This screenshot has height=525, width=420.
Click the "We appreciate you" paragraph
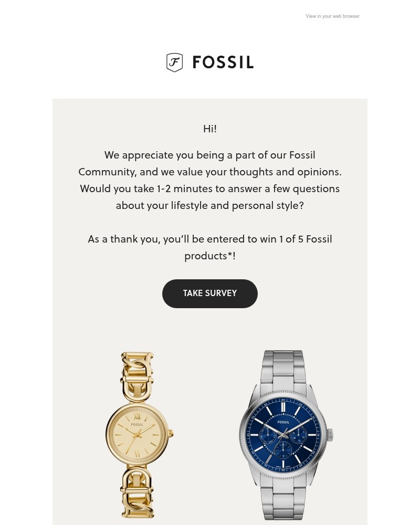[x=210, y=180]
